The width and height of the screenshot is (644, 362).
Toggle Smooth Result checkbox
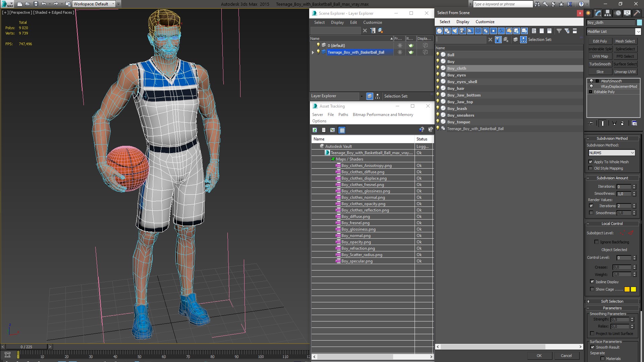click(x=592, y=347)
